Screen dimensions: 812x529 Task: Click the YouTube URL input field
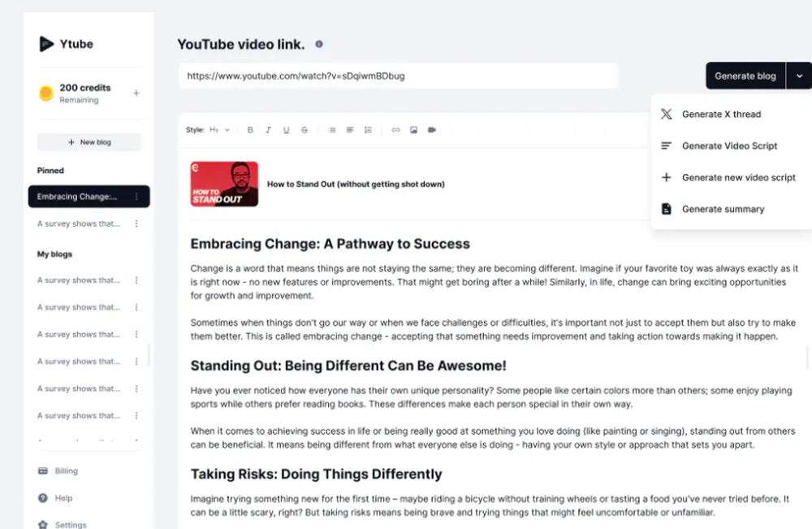pos(398,76)
